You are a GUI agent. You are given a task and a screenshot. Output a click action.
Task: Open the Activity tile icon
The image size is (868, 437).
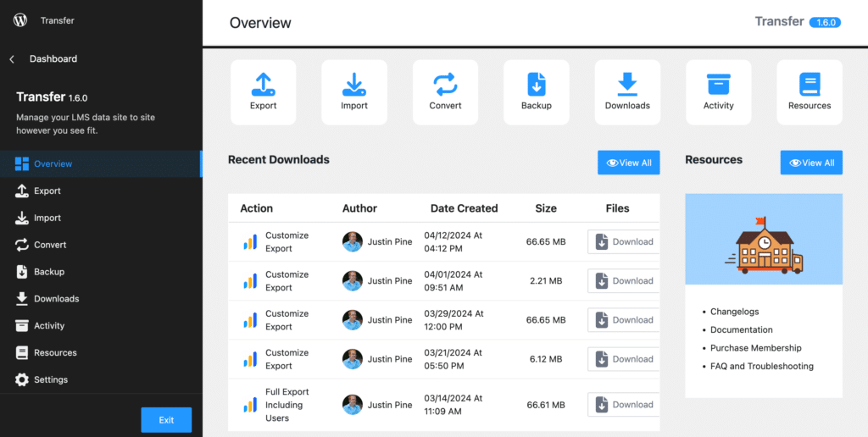coord(718,85)
